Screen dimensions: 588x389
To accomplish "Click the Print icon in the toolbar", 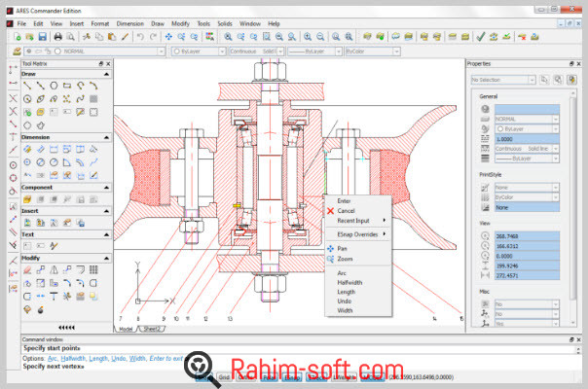I will pos(58,36).
